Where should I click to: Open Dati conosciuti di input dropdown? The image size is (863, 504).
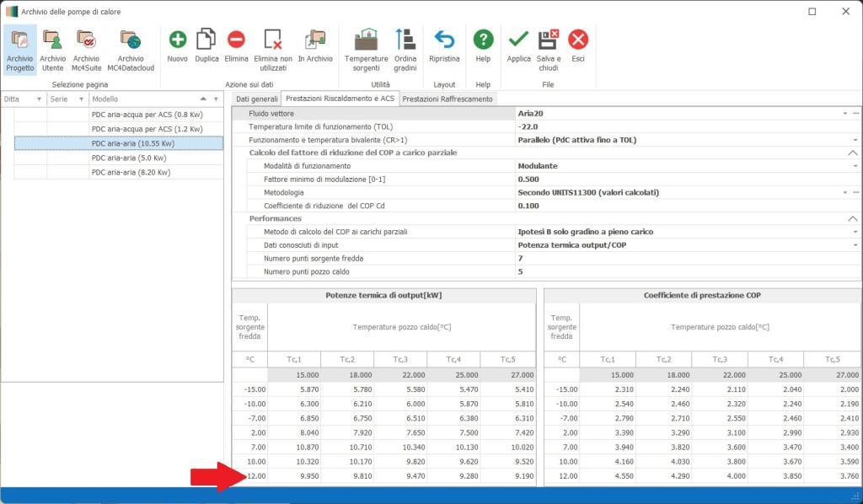[855, 245]
